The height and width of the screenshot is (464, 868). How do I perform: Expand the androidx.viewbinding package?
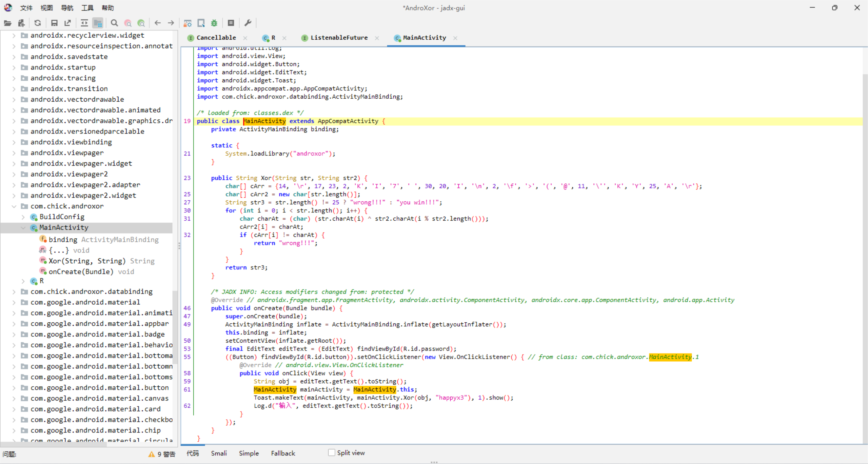[x=14, y=142]
